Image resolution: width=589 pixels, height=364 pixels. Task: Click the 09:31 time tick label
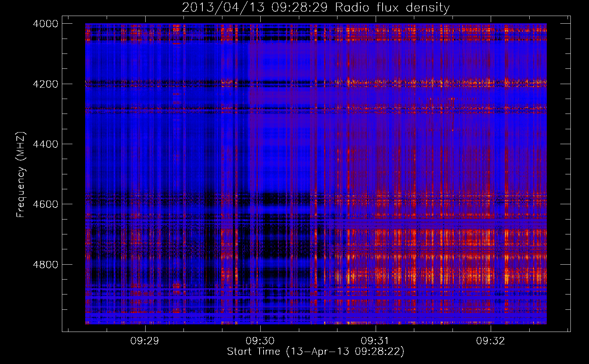[375, 341]
